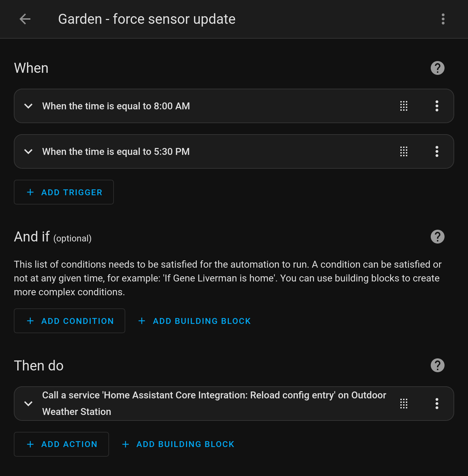Open the automation overflow menu in header
The image size is (468, 476).
[x=443, y=19]
